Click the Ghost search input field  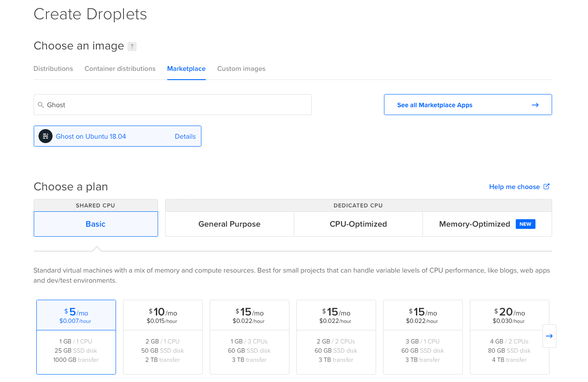pyautogui.click(x=173, y=105)
